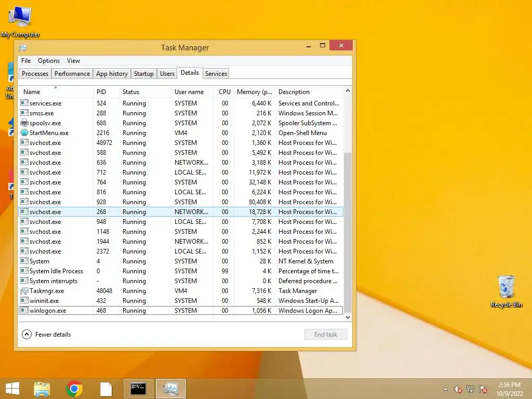The height and width of the screenshot is (399, 532).
Task: Show hidden tray icons arrow
Action: click(x=445, y=389)
